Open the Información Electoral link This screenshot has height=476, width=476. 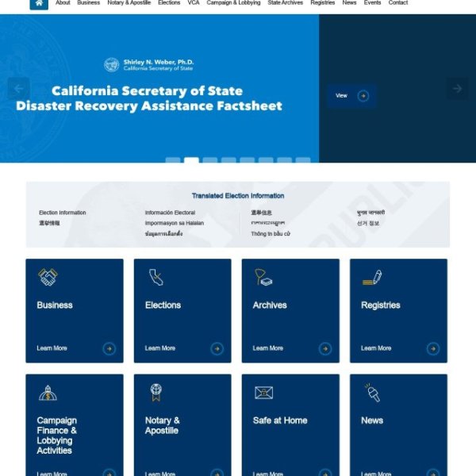[x=170, y=213]
